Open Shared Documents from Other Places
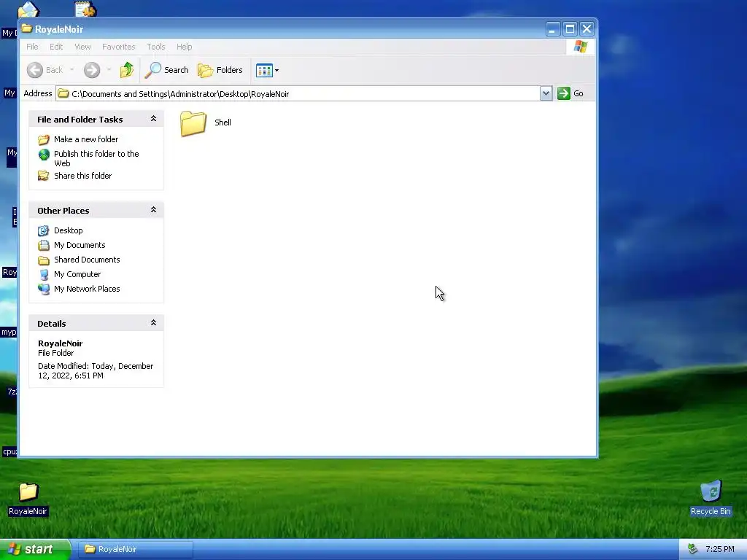The height and width of the screenshot is (560, 747). pyautogui.click(x=88, y=260)
